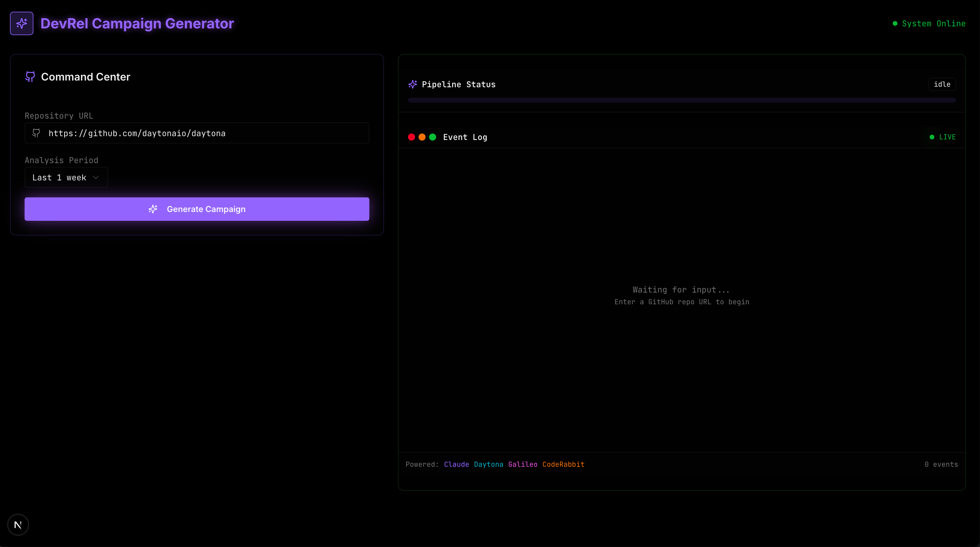This screenshot has height=547, width=980.
Task: Click the orange dot in Event Log header
Action: coord(422,137)
